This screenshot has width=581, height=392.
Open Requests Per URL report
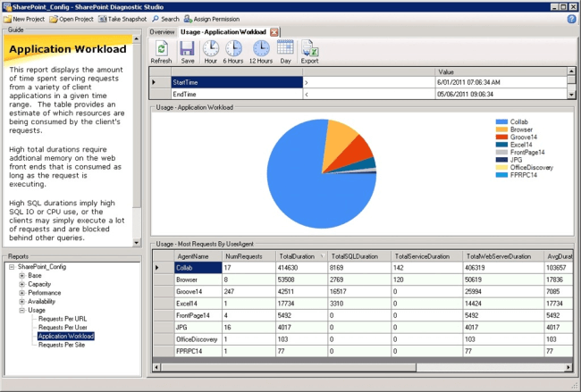[63, 319]
